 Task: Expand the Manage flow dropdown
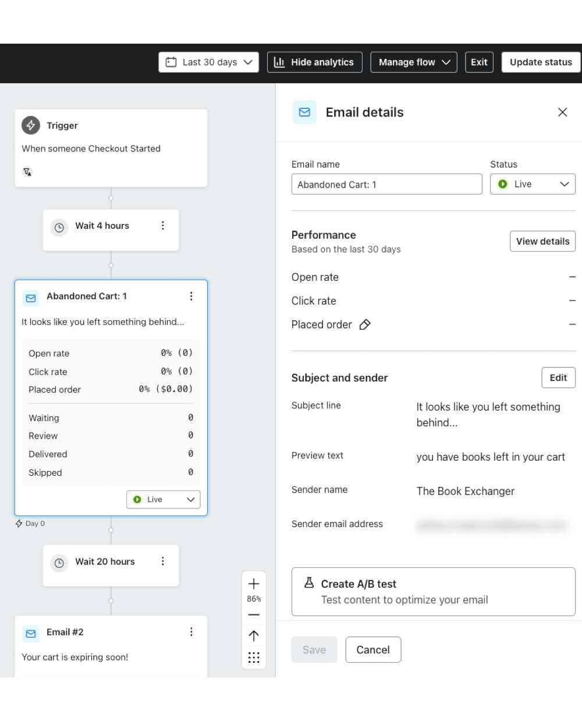pyautogui.click(x=413, y=62)
